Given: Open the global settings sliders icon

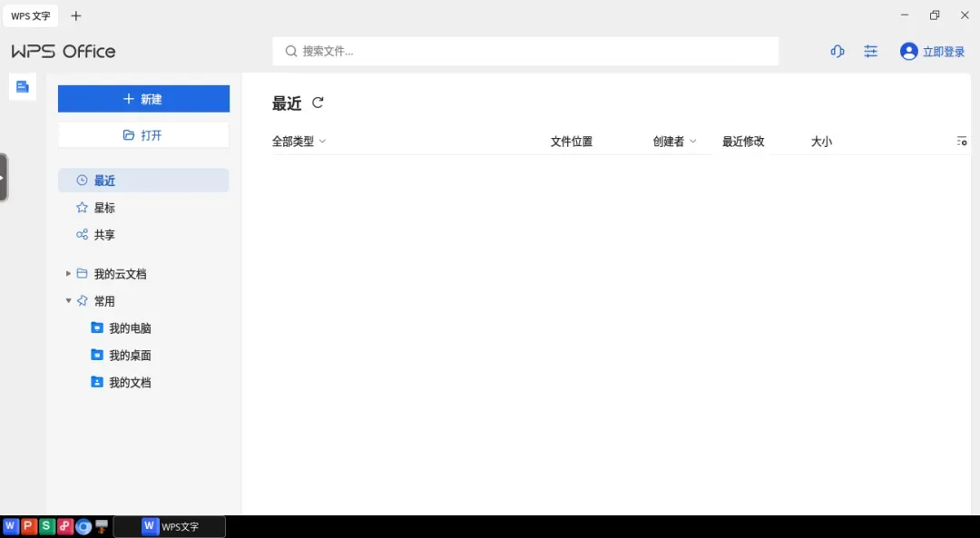Looking at the screenshot, I should [870, 51].
